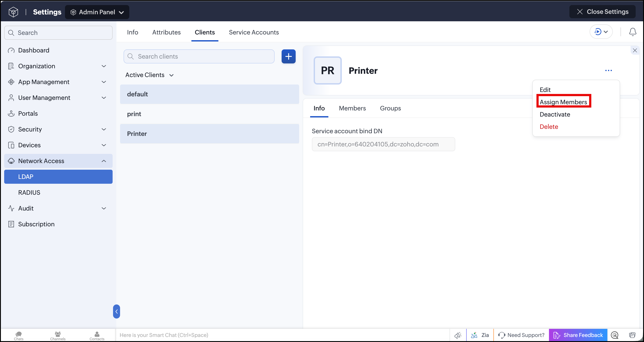Open Contacts in the bottom bar
Image resolution: width=644 pixels, height=342 pixels.
coord(97,335)
